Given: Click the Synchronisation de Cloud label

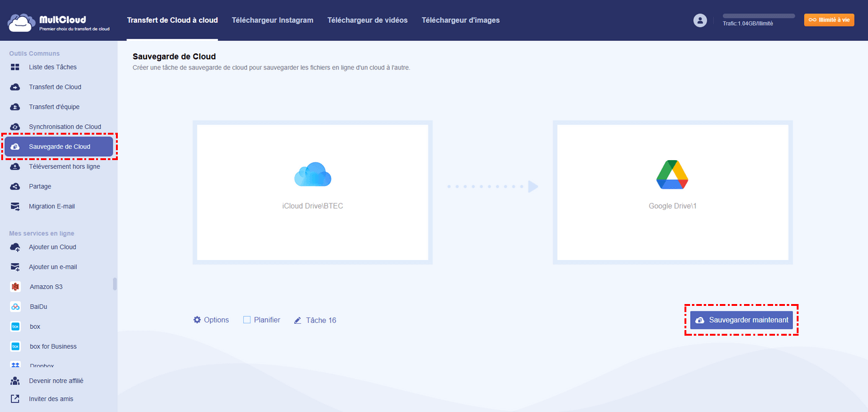Looking at the screenshot, I should pyautogui.click(x=65, y=127).
